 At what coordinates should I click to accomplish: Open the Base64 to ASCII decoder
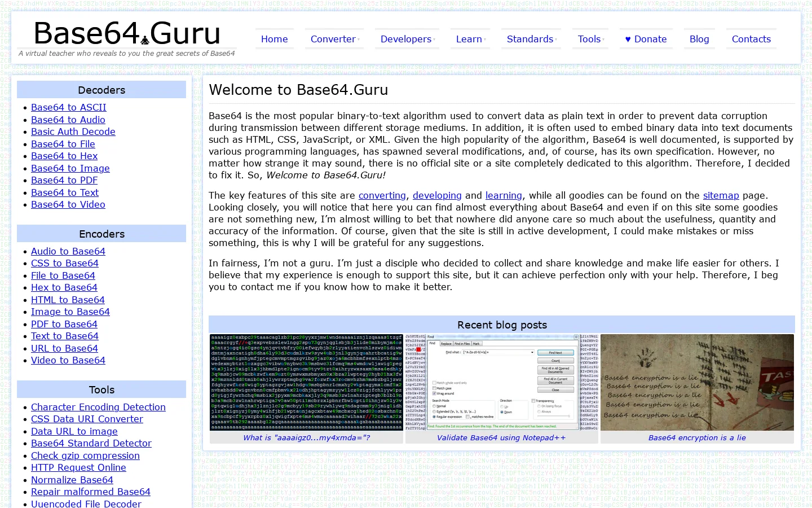tap(69, 107)
